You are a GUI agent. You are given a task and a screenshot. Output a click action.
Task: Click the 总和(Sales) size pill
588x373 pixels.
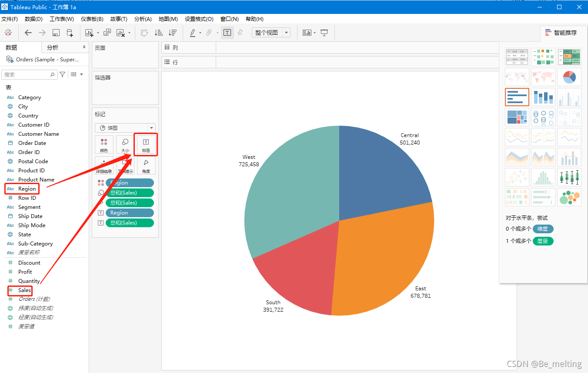pyautogui.click(x=130, y=193)
